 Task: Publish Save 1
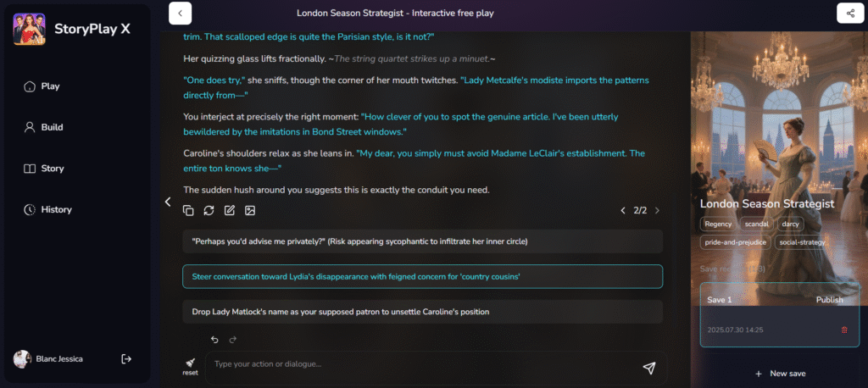click(829, 300)
